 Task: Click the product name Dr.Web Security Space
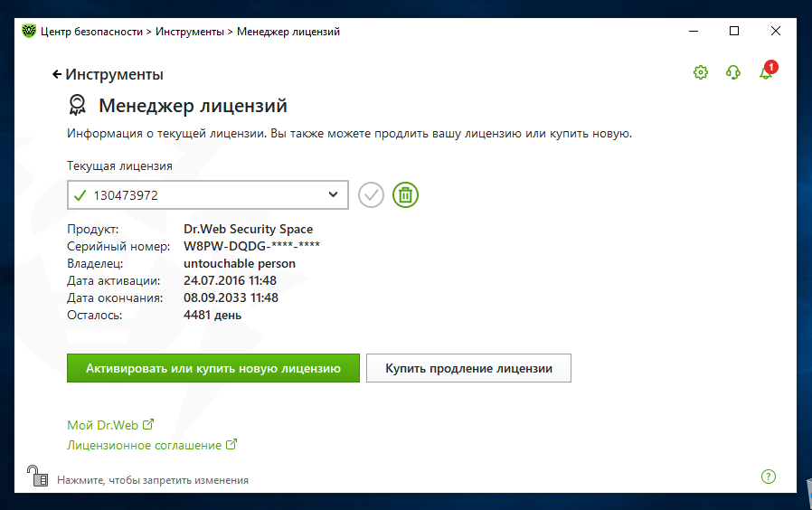[x=249, y=229]
